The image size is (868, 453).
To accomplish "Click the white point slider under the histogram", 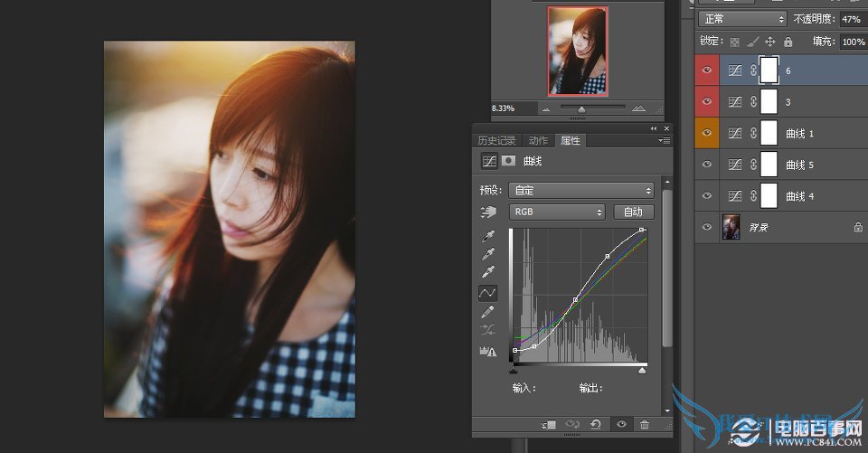I will click(x=642, y=370).
